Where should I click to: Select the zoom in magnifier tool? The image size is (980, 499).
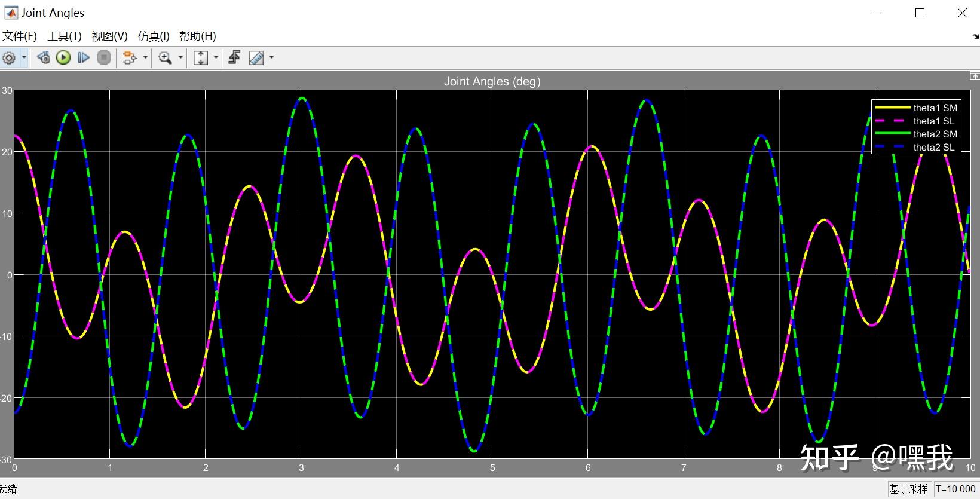(x=166, y=58)
